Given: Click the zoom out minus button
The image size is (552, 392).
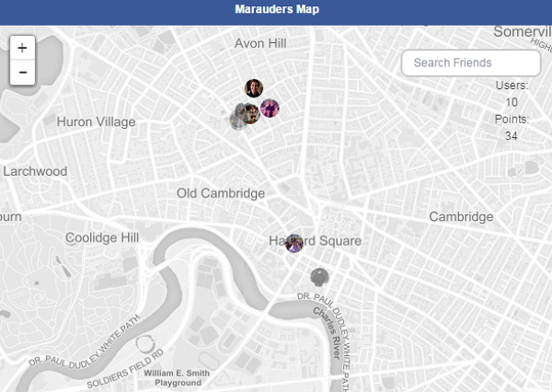Looking at the screenshot, I should (x=22, y=72).
